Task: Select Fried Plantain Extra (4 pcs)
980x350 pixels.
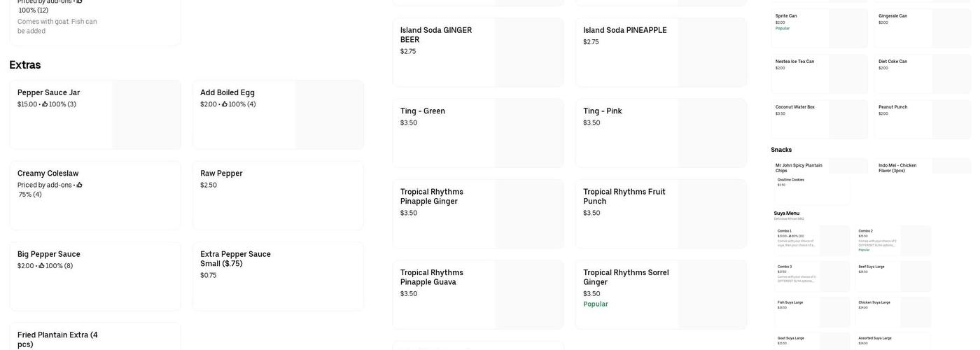Action: pyautogui.click(x=94, y=337)
